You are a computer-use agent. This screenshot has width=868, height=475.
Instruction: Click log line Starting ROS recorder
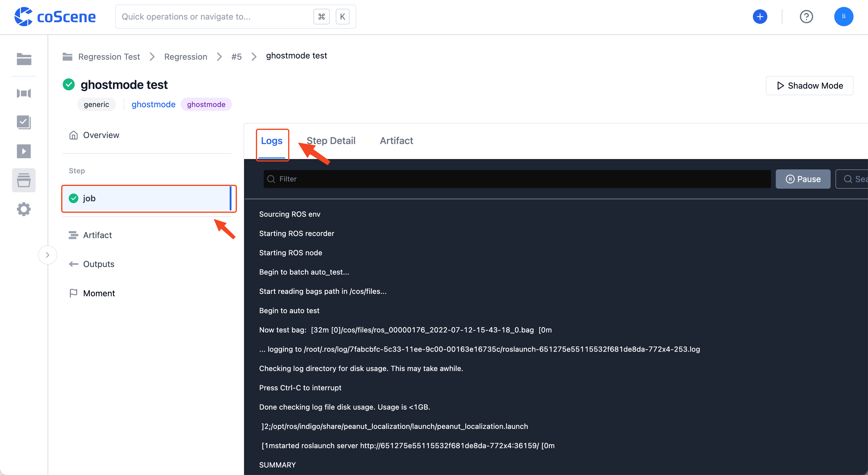coord(297,234)
